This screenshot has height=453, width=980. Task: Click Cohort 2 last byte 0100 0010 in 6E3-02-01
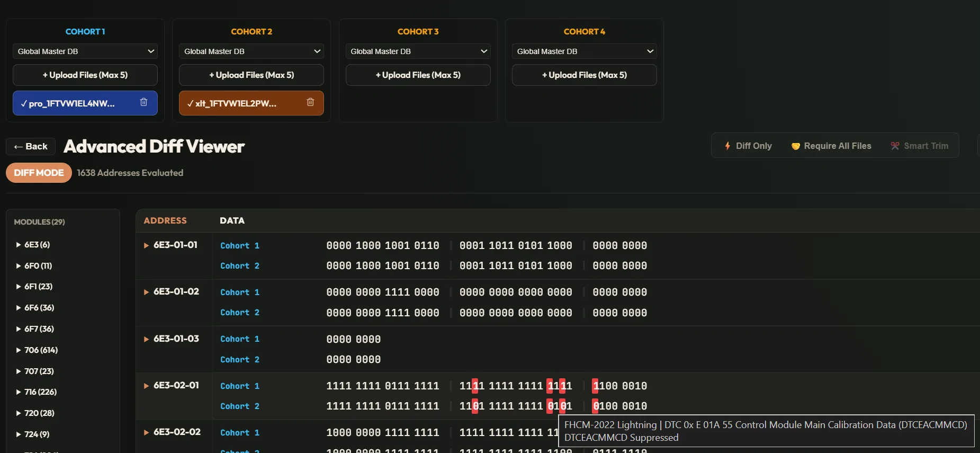pos(620,406)
